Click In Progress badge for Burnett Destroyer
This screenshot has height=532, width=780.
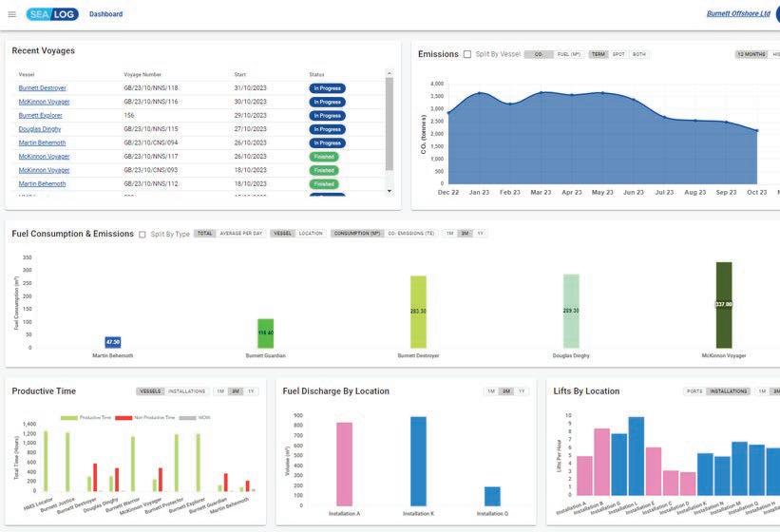tap(328, 88)
